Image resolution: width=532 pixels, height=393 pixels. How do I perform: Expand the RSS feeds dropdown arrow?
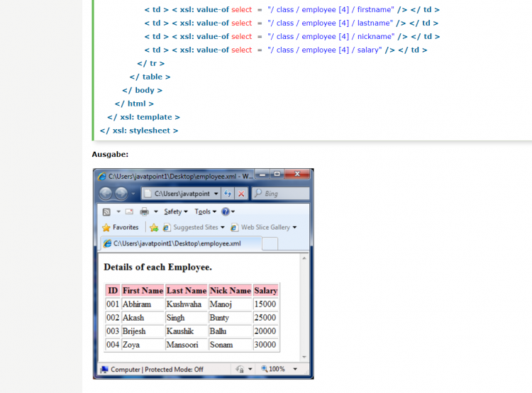click(118, 211)
